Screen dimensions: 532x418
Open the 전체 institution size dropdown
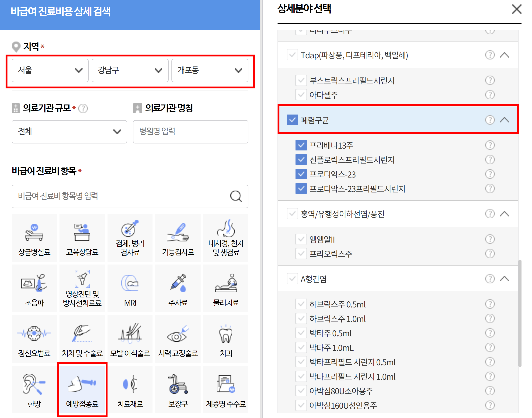[69, 132]
